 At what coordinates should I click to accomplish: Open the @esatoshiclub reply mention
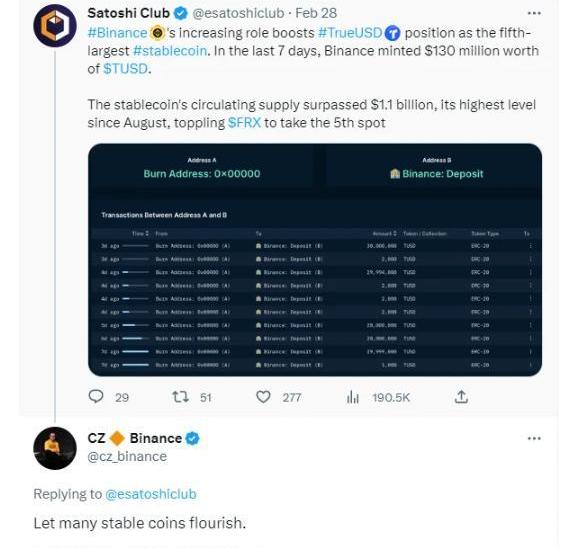(x=151, y=494)
